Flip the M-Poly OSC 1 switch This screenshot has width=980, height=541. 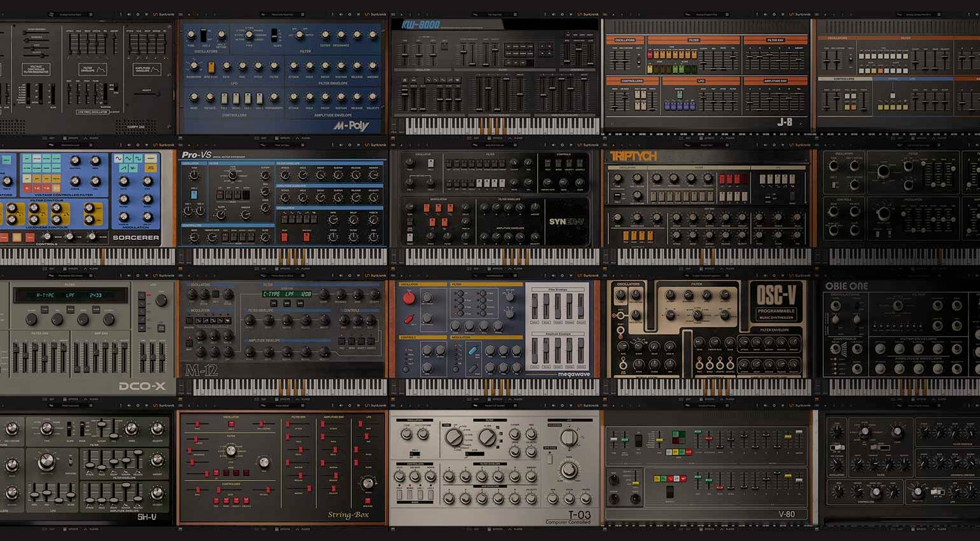(203, 36)
